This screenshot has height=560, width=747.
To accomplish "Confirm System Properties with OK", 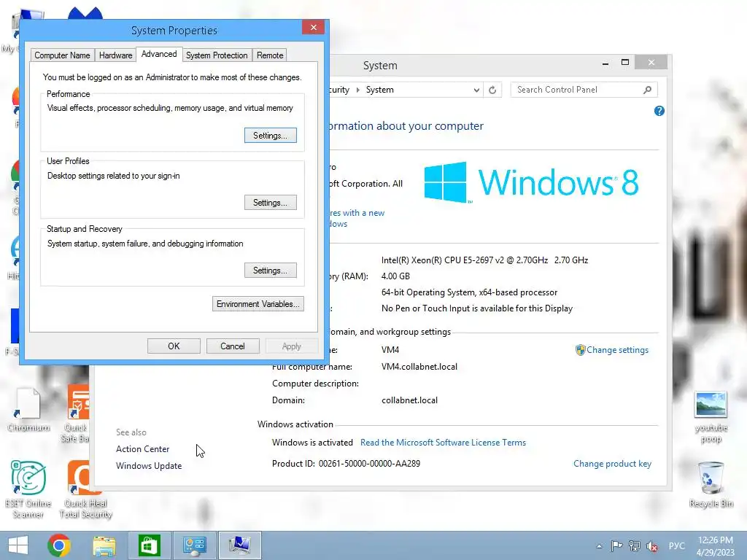I will (174, 346).
